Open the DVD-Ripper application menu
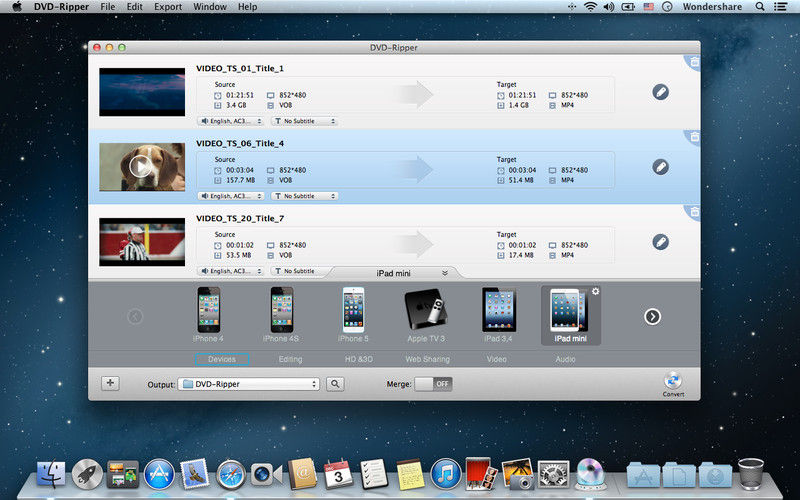Image resolution: width=800 pixels, height=500 pixels. click(61, 7)
